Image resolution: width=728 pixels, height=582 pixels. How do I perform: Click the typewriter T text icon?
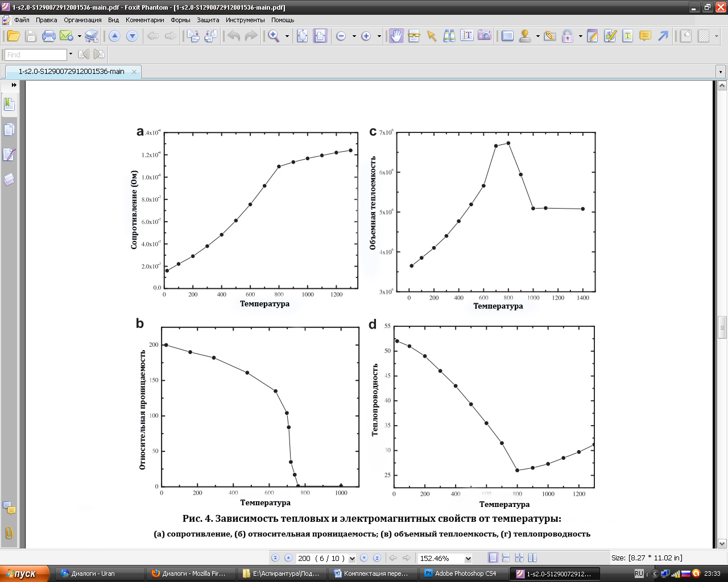point(628,36)
